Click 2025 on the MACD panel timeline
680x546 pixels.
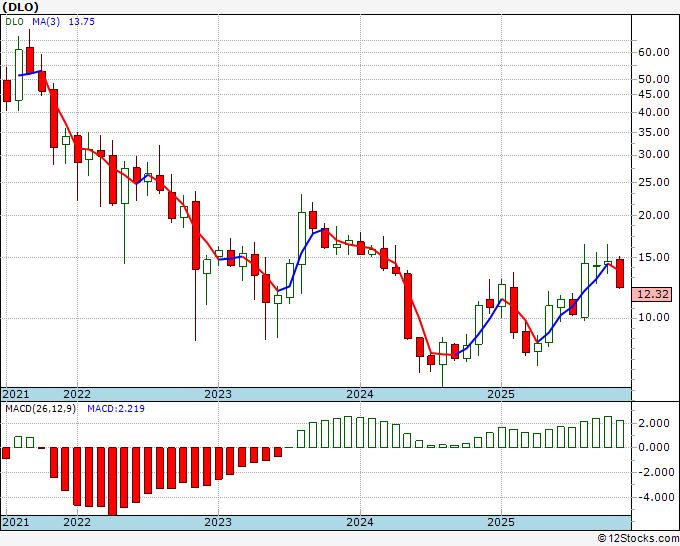pyautogui.click(x=501, y=522)
